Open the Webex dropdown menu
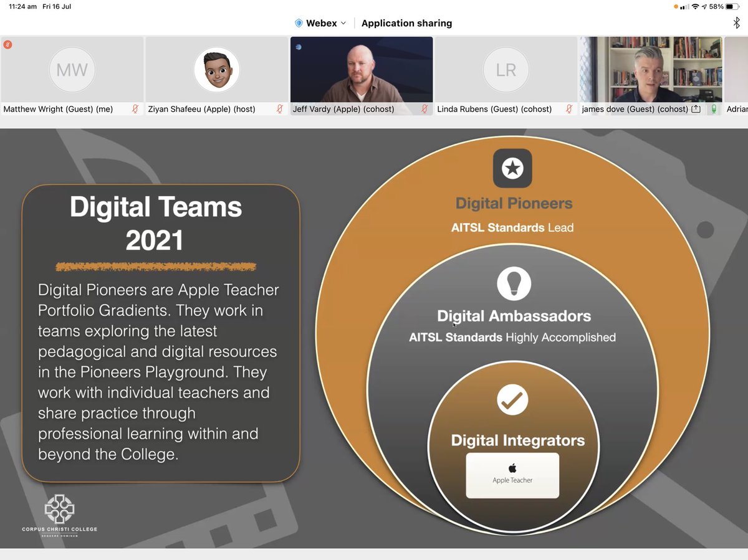 pyautogui.click(x=320, y=23)
